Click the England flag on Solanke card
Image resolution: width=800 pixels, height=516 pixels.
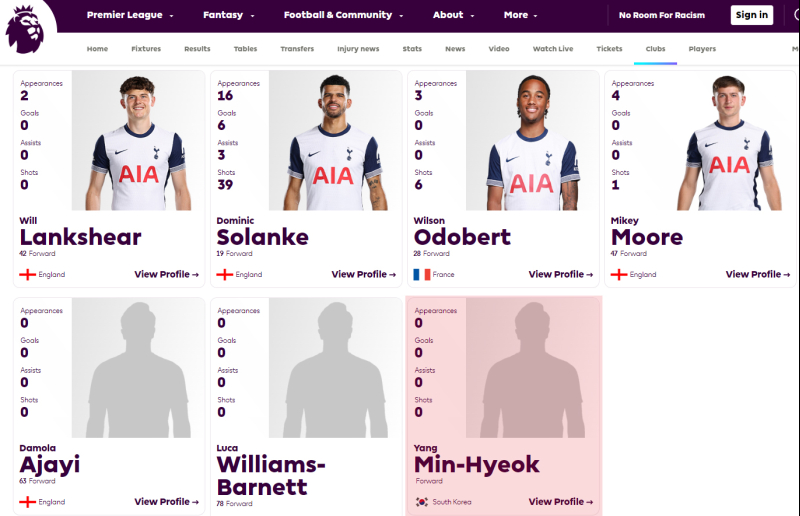[224, 275]
